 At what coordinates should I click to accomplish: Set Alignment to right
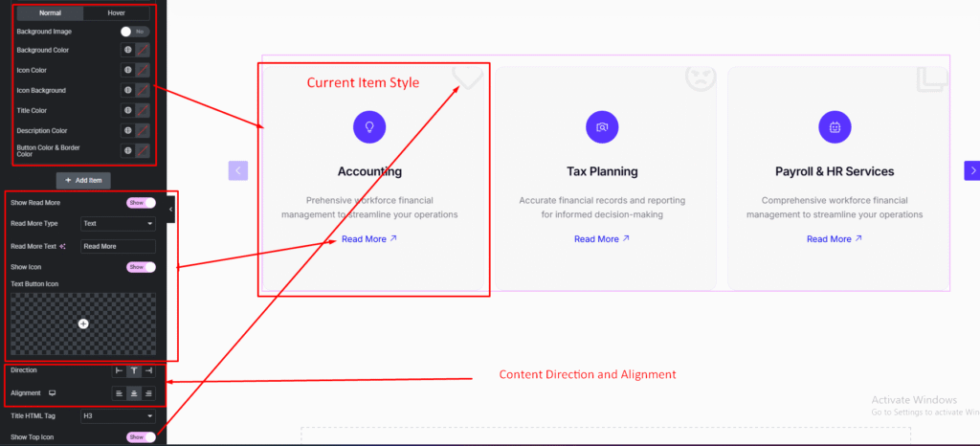click(x=149, y=393)
